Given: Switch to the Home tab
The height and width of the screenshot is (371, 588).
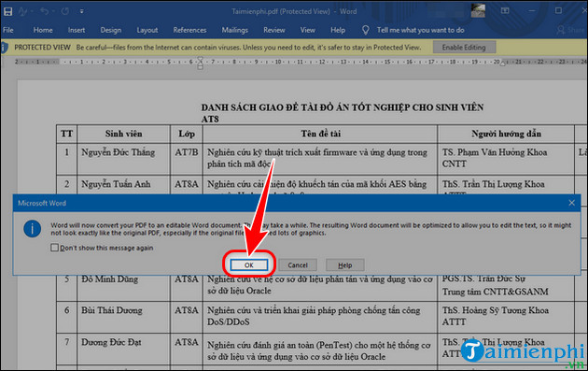Looking at the screenshot, I should click(x=43, y=30).
